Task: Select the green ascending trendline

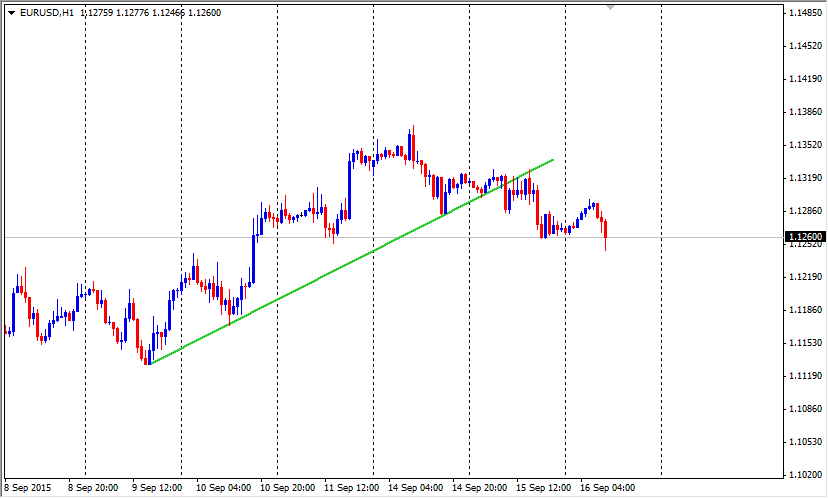Action: [352, 261]
